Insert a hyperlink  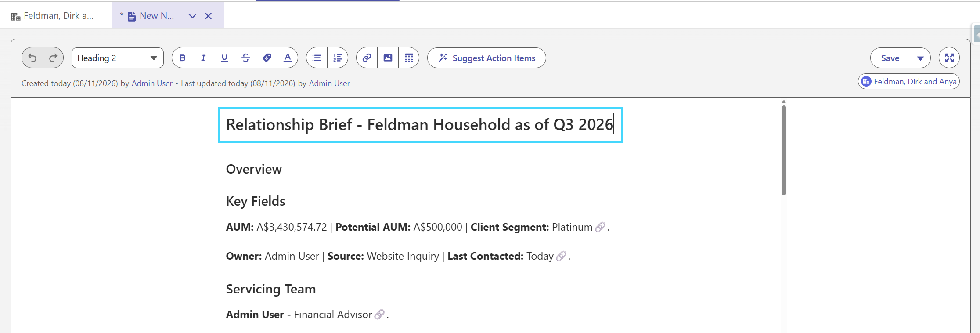[x=367, y=58]
